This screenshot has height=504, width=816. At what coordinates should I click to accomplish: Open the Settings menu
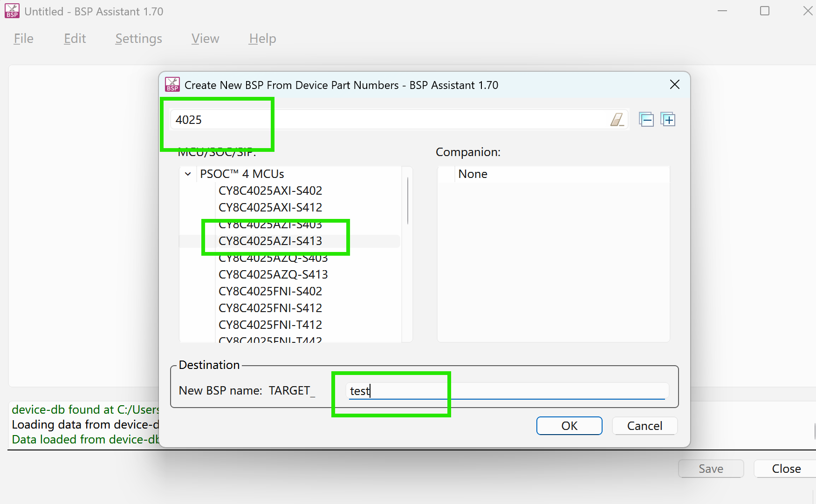139,39
